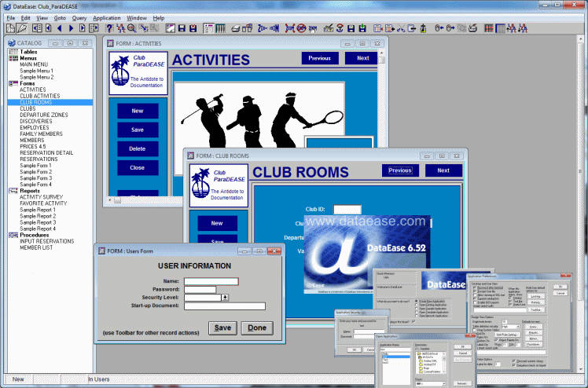This screenshot has width=588, height=388.
Task: Open the Edit menu
Action: point(25,18)
